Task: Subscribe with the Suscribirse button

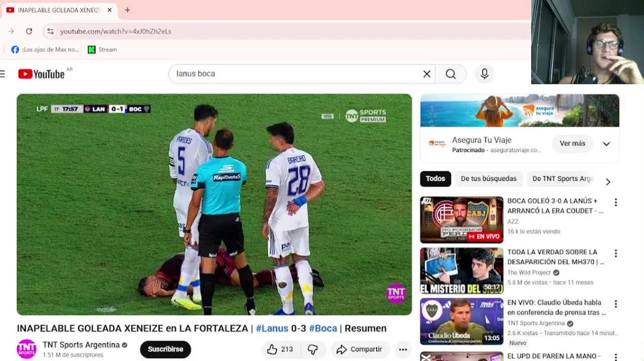Action: [x=166, y=349]
